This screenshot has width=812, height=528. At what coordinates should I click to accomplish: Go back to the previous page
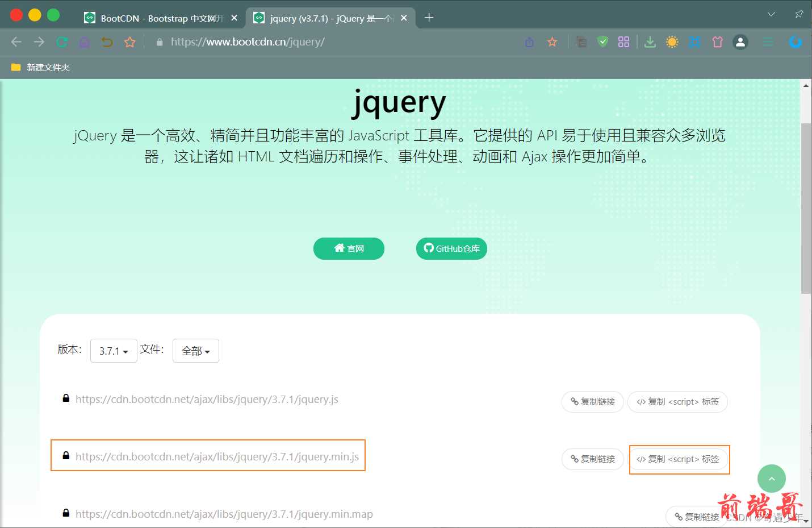(16, 41)
